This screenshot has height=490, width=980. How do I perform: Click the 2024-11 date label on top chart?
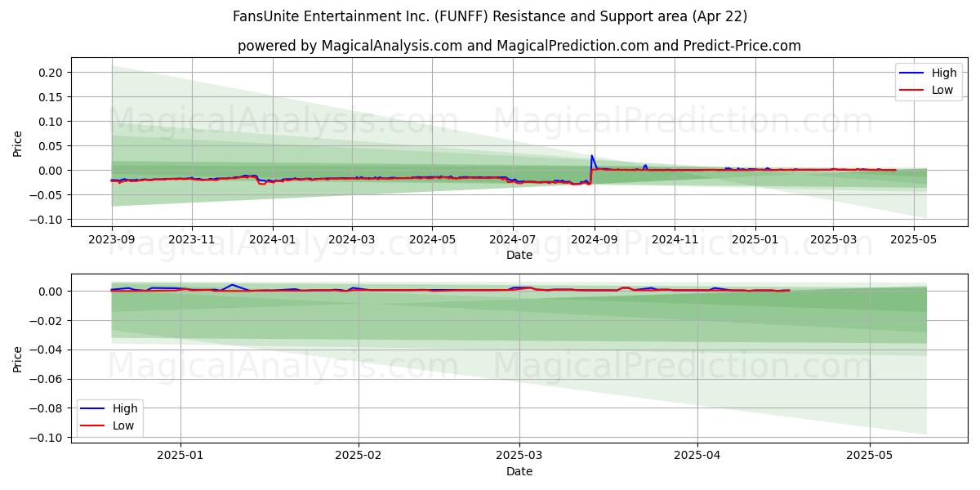[x=675, y=240]
